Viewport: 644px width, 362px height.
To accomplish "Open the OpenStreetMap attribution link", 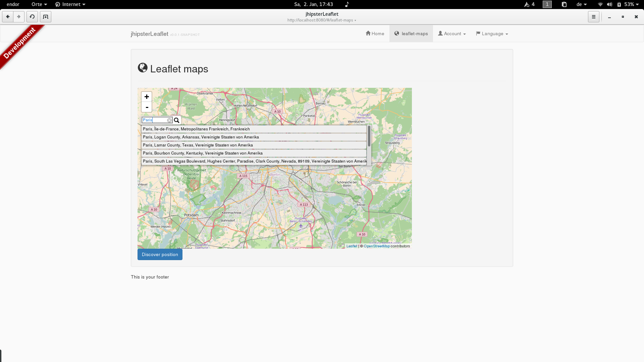I will pyautogui.click(x=377, y=246).
